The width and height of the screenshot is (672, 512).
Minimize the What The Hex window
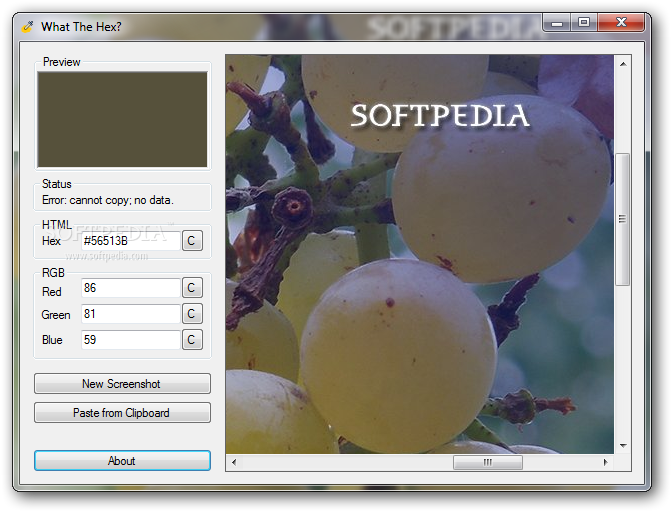pos(557,23)
